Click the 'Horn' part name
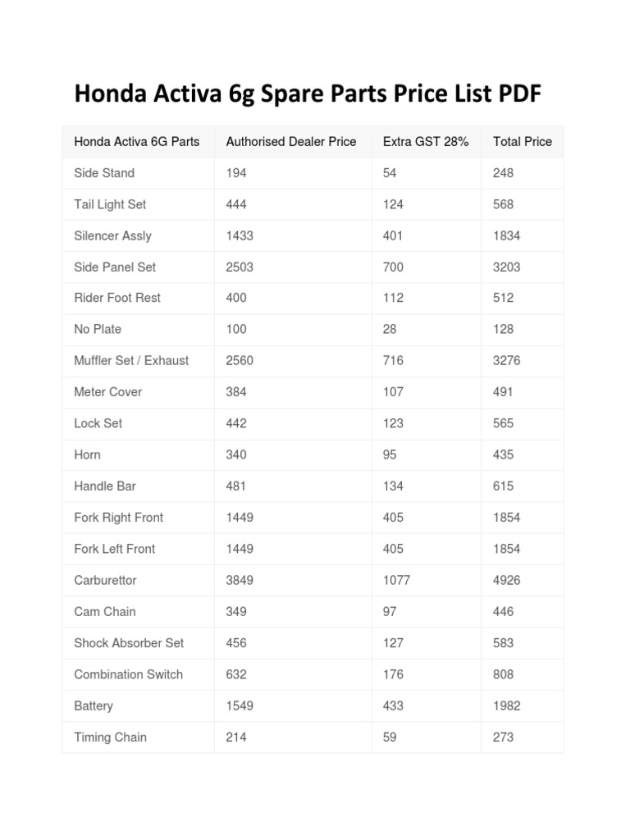The height and width of the screenshot is (840, 630). [88, 454]
